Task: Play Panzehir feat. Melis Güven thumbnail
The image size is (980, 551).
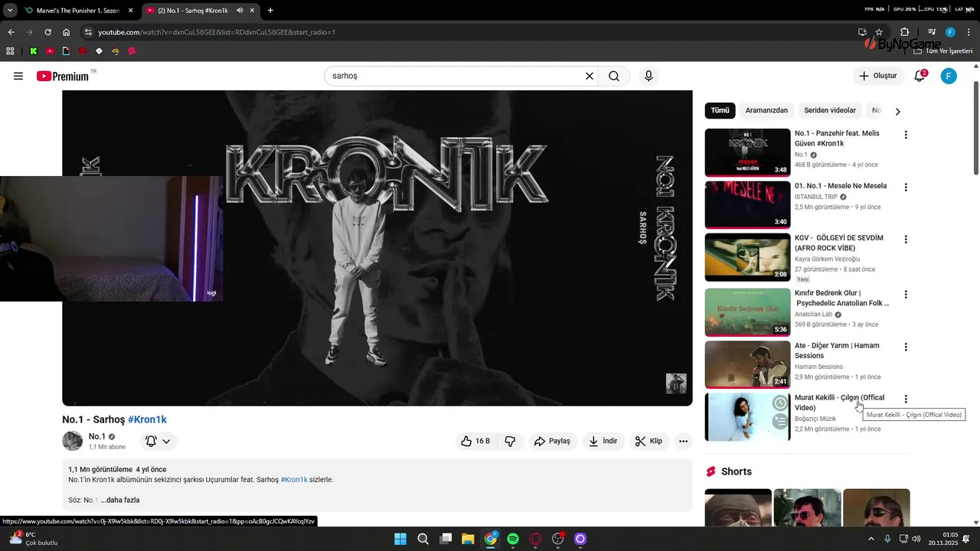Action: tap(747, 152)
